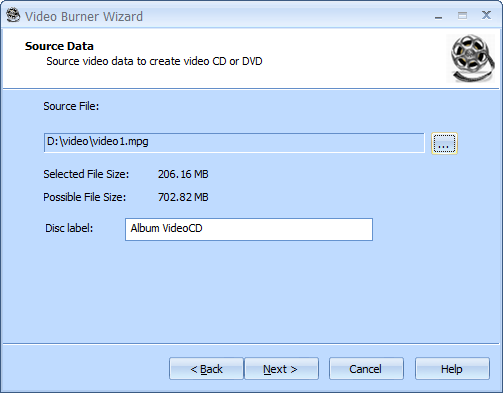Proceed with the Next button
Viewport: 503px width, 393px height.
(281, 369)
